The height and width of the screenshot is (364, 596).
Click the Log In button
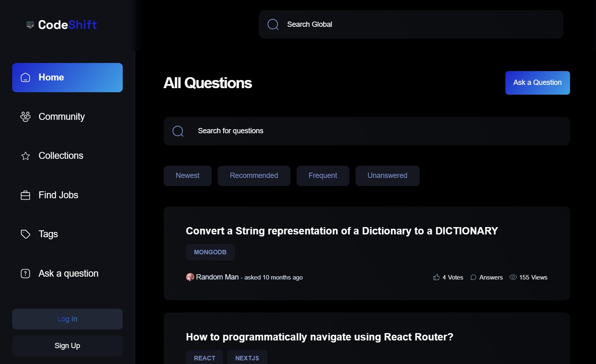[x=67, y=319]
